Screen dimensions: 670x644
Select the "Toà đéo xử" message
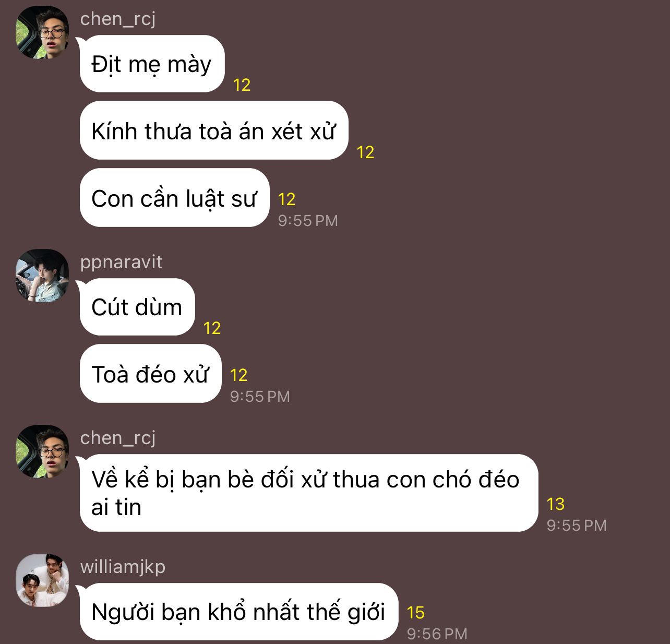(x=150, y=374)
